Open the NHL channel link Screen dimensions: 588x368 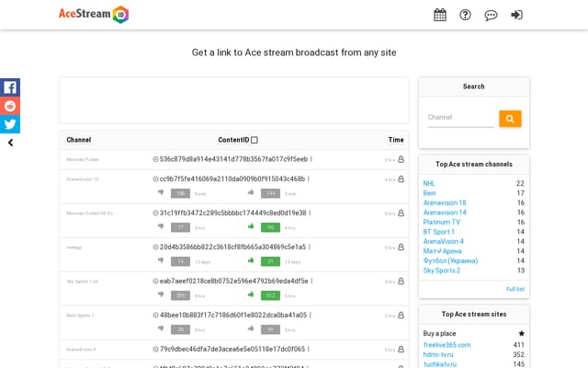[429, 184]
